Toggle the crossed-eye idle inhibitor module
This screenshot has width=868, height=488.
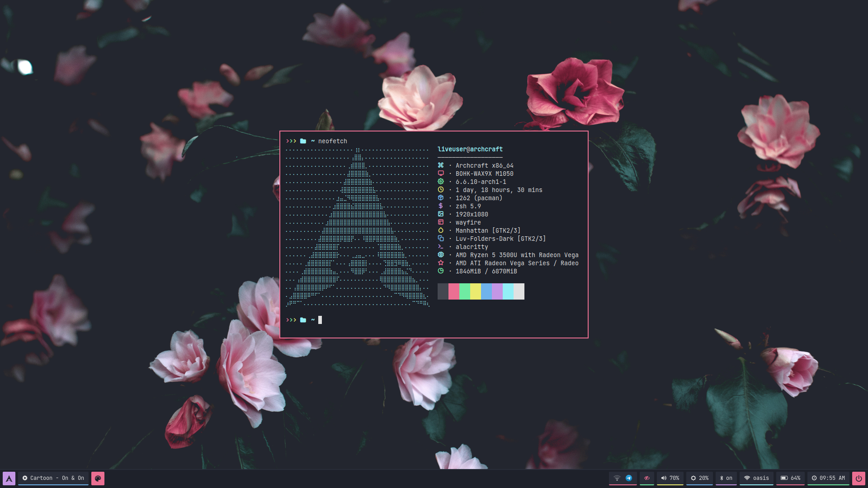coord(646,478)
